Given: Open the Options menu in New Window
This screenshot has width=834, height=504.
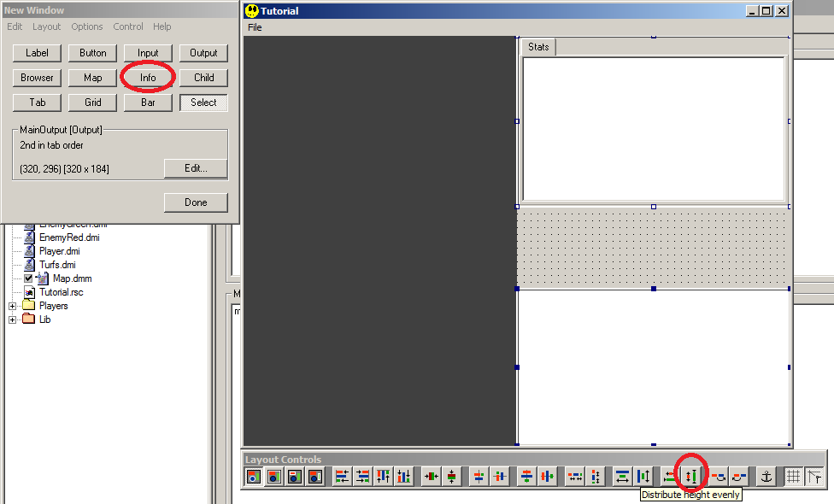Looking at the screenshot, I should click(x=86, y=26).
